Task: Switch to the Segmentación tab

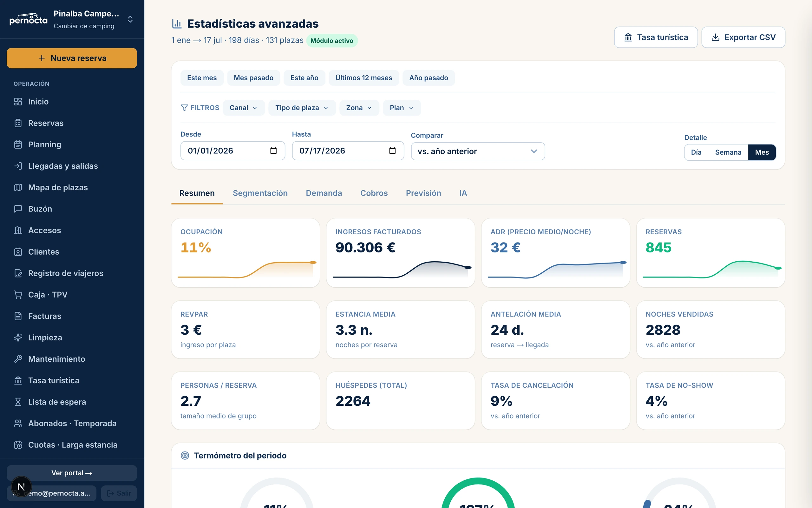Action: [x=260, y=193]
